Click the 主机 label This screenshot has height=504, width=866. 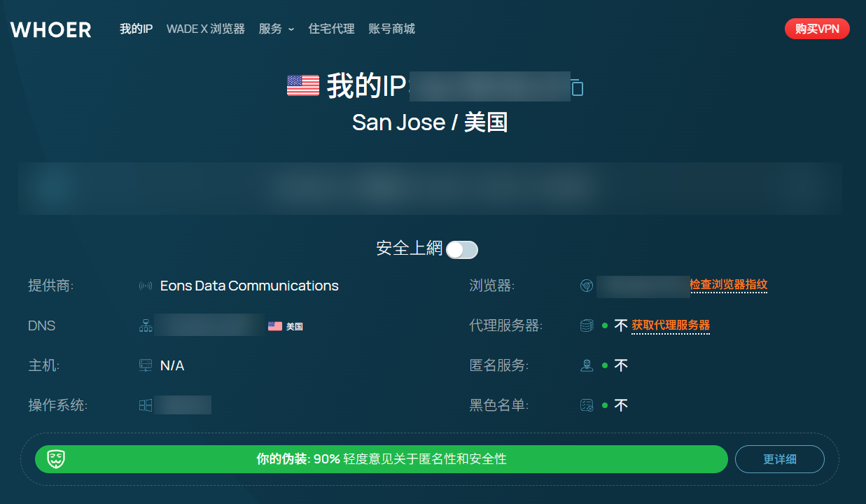(x=44, y=365)
